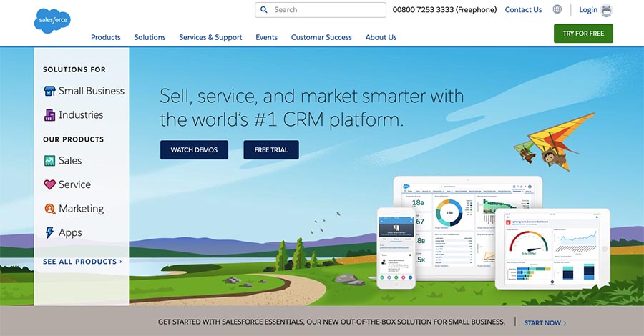Viewport: 644px width, 336px height.
Task: Open the Customer Success menu
Action: (321, 37)
